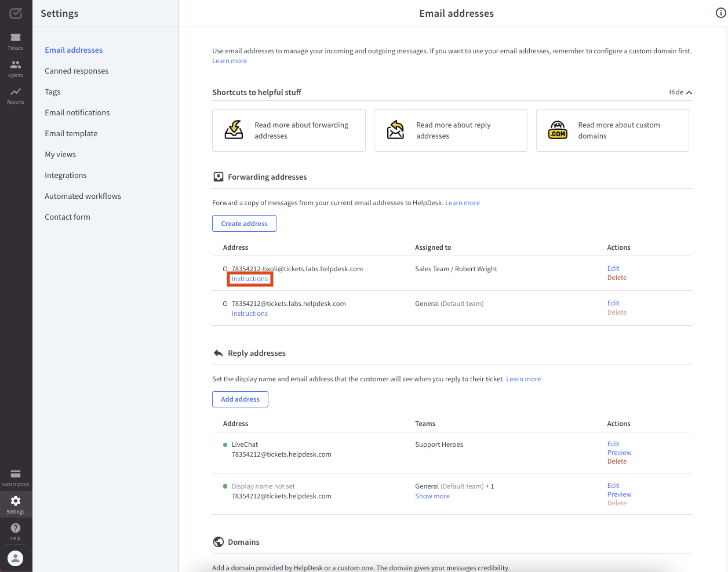This screenshot has height=572, width=728.
Task: Open the Subscription card icon
Action: 16,477
